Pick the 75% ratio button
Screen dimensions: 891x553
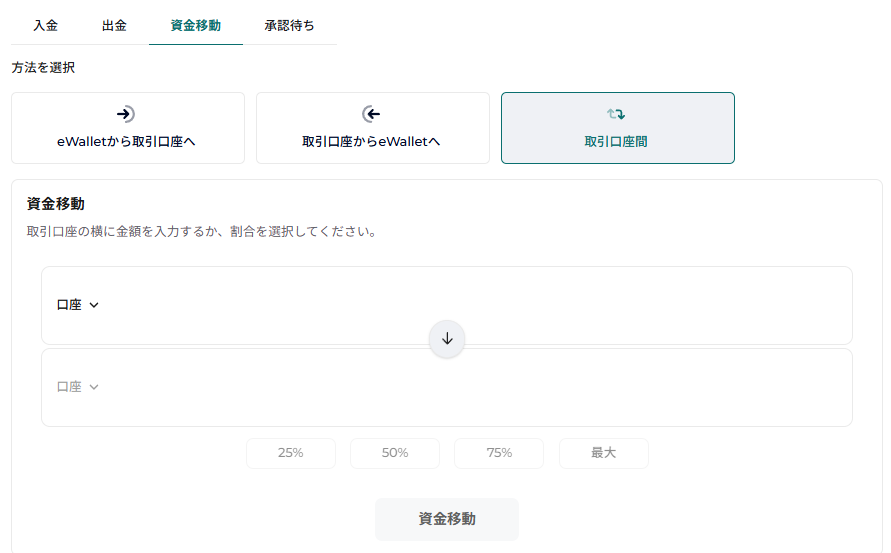[499, 453]
